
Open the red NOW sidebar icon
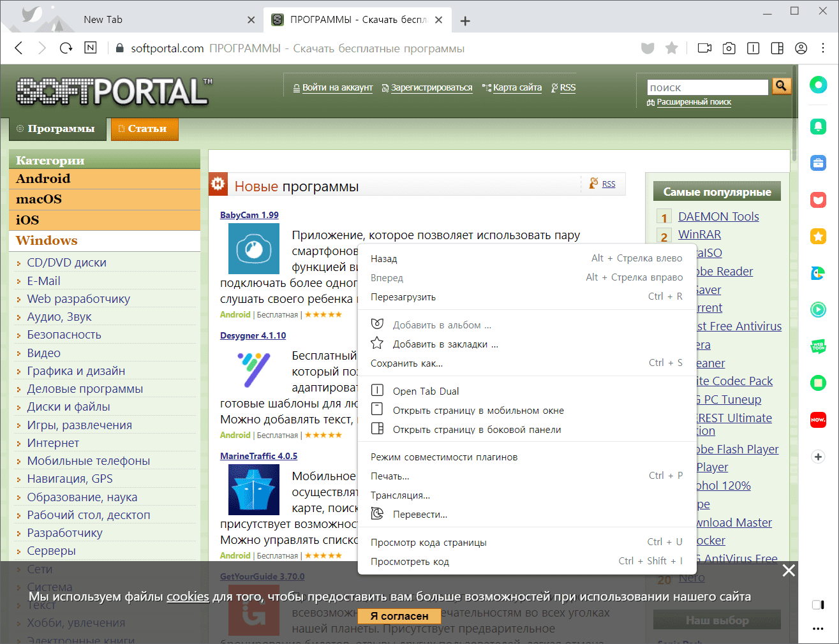818,420
